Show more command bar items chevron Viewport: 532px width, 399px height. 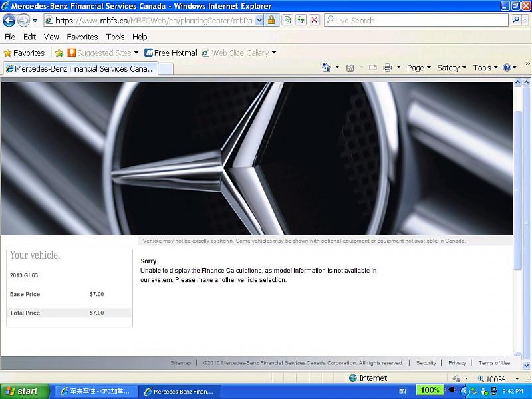(527, 64)
